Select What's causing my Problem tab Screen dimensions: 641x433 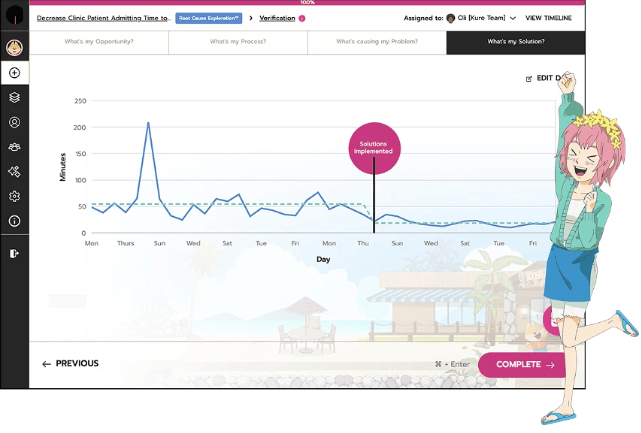tap(376, 42)
